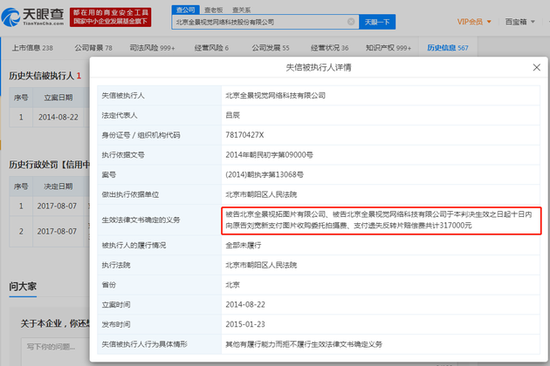Image resolution: width=550 pixels, height=366 pixels.
Task: Click publish date 2015-01-23
Action: [x=245, y=325]
